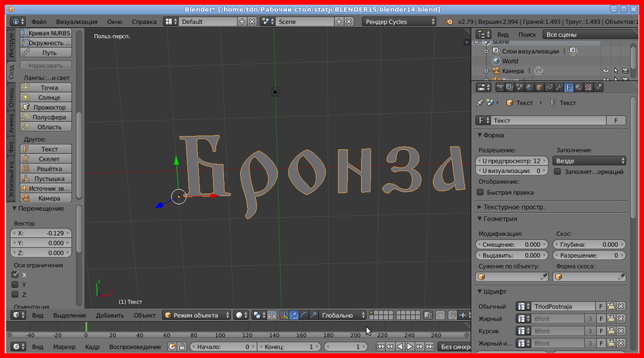Screen dimensions: 644x358
Task: Add a Солнце lamp
Action: point(45,98)
